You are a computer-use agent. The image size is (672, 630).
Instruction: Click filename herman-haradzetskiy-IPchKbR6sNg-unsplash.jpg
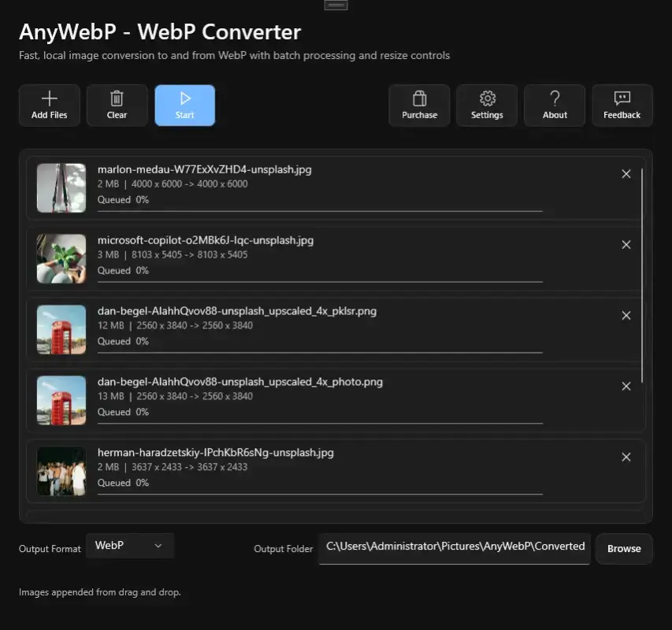point(216,453)
